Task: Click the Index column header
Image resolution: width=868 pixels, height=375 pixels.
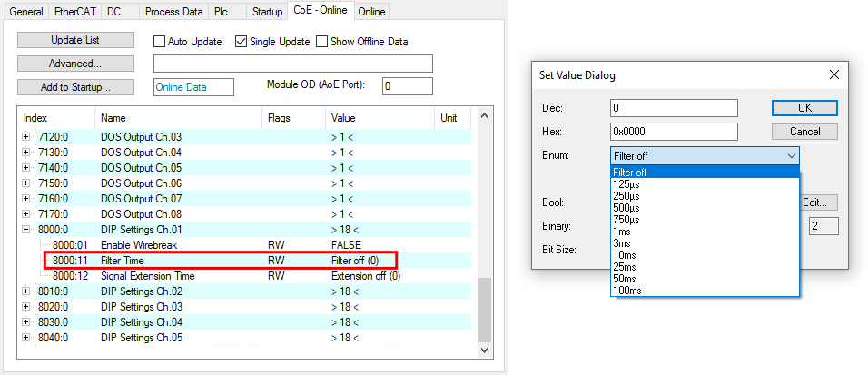Action: [57, 118]
